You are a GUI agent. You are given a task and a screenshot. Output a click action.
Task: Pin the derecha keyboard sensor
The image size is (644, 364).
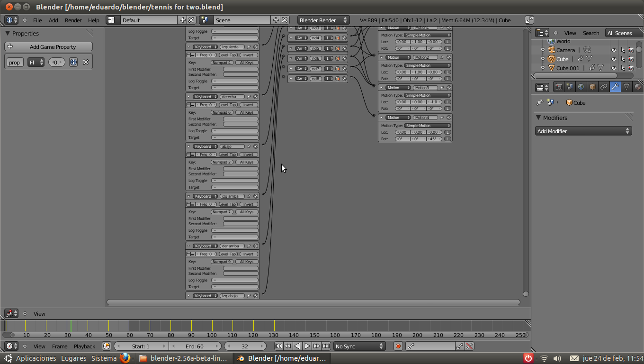pos(249,97)
